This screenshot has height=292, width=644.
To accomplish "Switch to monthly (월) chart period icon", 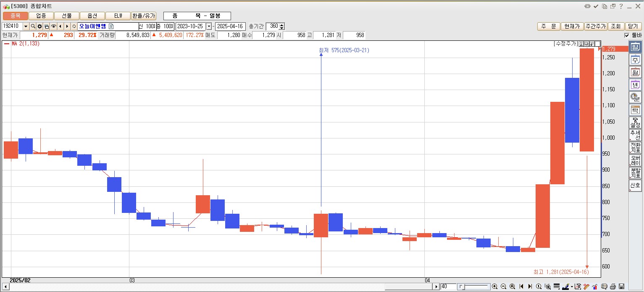I will click(635, 72).
